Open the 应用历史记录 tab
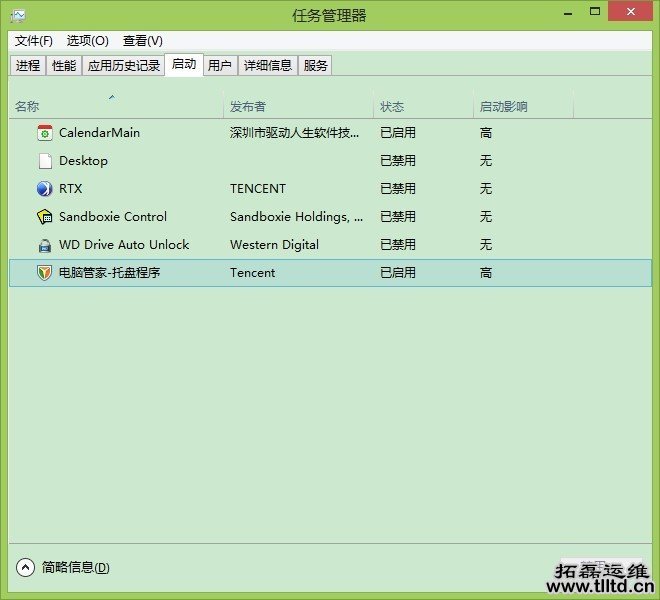Viewport: 660px width, 600px height. 123,66
